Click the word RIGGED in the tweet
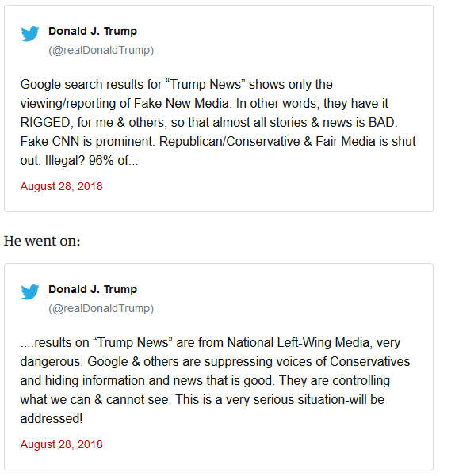Viewport: 455px width, 476px height. 47,123
